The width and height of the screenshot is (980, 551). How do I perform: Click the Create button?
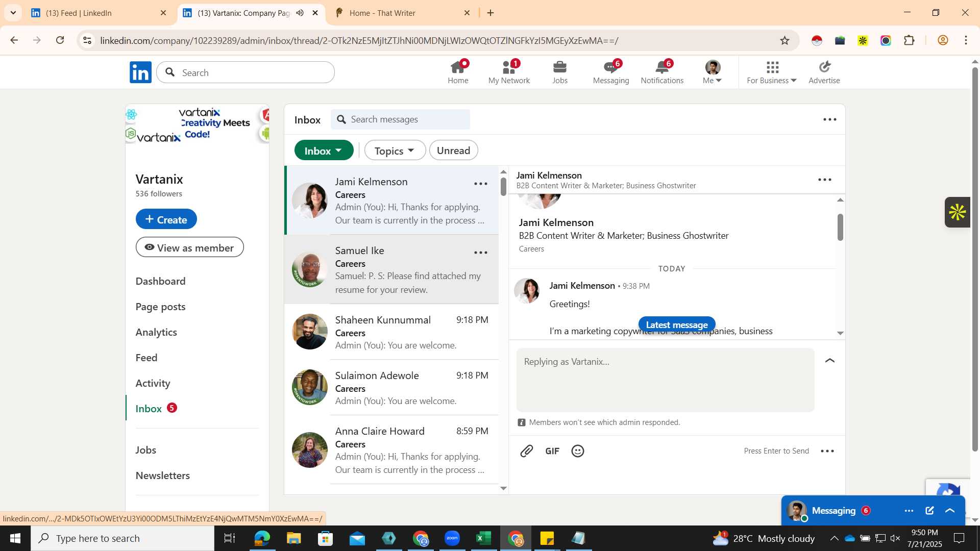pos(166,219)
